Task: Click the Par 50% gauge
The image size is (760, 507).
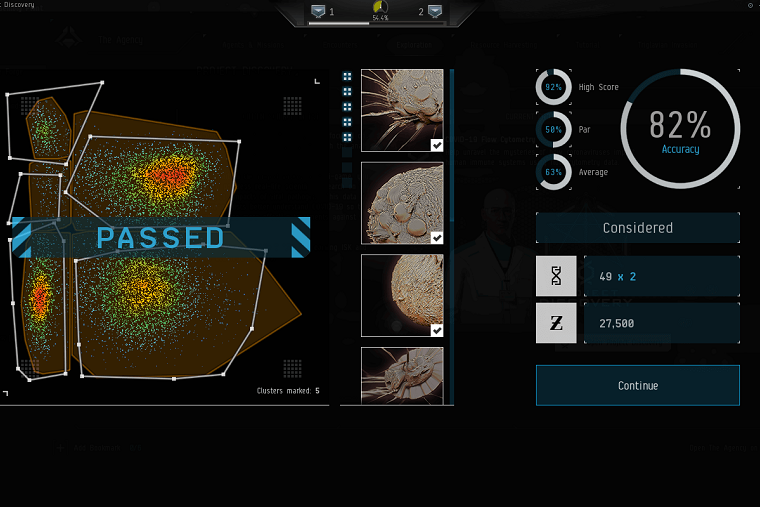Action: click(x=553, y=129)
